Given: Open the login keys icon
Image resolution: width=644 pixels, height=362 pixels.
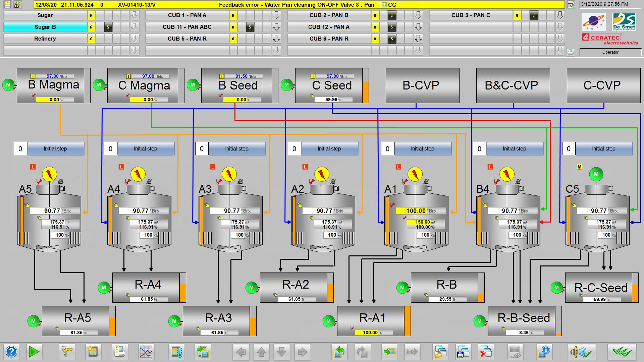Looking at the screenshot, I should coord(66,352).
